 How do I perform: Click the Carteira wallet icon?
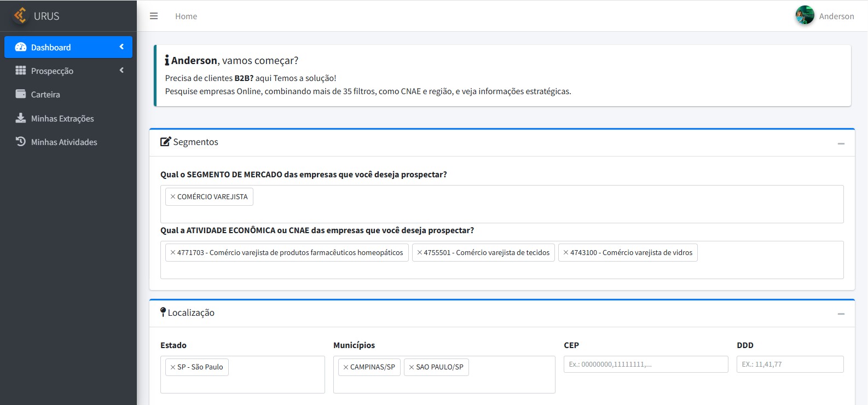click(21, 94)
